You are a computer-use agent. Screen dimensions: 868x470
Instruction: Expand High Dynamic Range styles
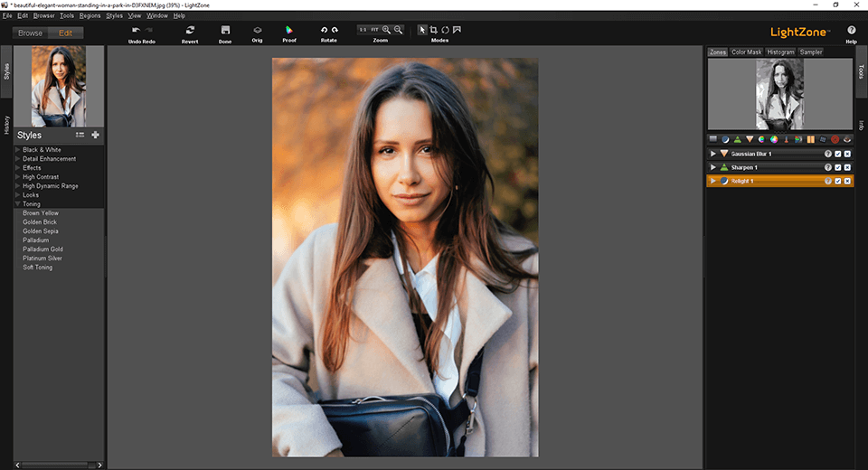(x=18, y=185)
